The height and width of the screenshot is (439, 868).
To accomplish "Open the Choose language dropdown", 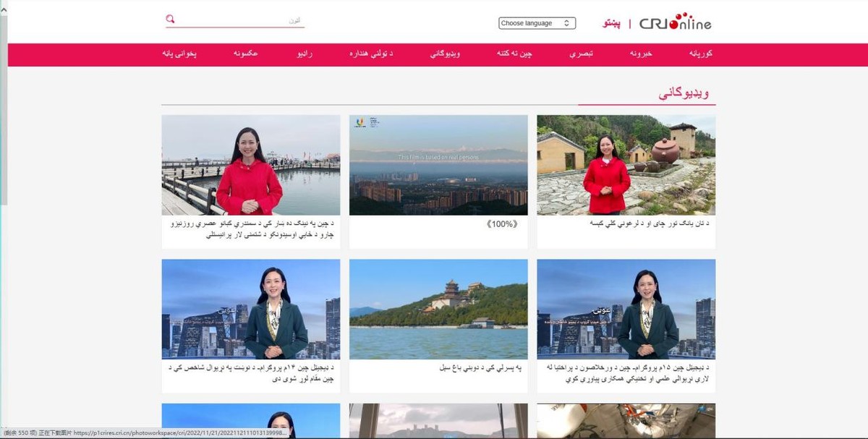I will pyautogui.click(x=537, y=23).
